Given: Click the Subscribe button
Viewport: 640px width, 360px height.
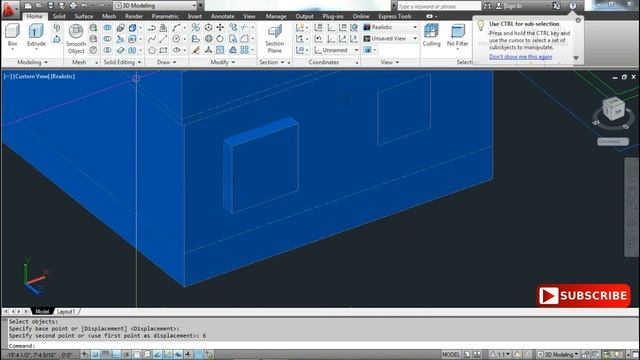Looking at the screenshot, I should click(x=583, y=296).
